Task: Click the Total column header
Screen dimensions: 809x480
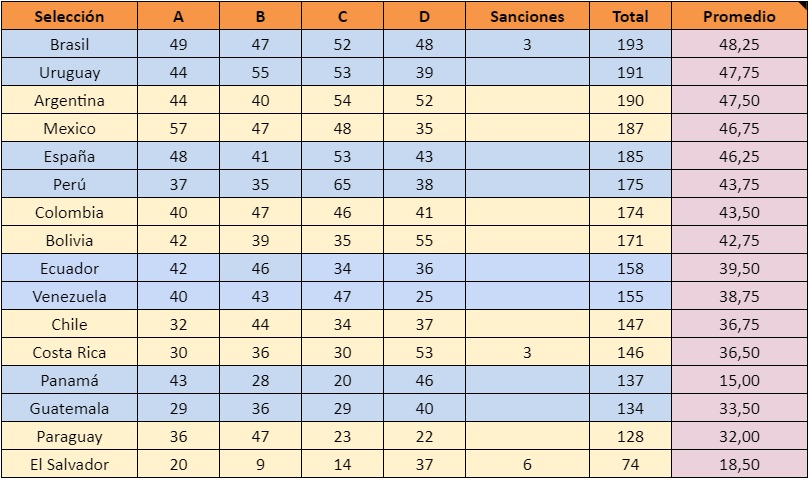Action: (x=630, y=16)
